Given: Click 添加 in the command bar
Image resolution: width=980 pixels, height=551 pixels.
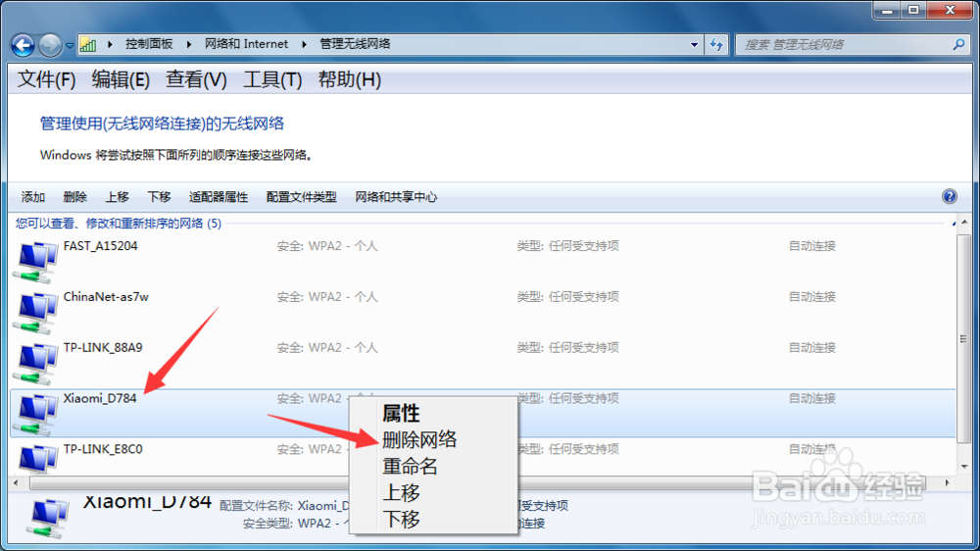Looking at the screenshot, I should tap(33, 197).
